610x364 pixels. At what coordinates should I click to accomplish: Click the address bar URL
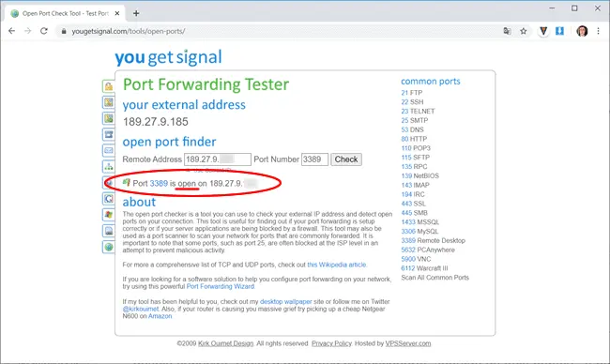129,31
